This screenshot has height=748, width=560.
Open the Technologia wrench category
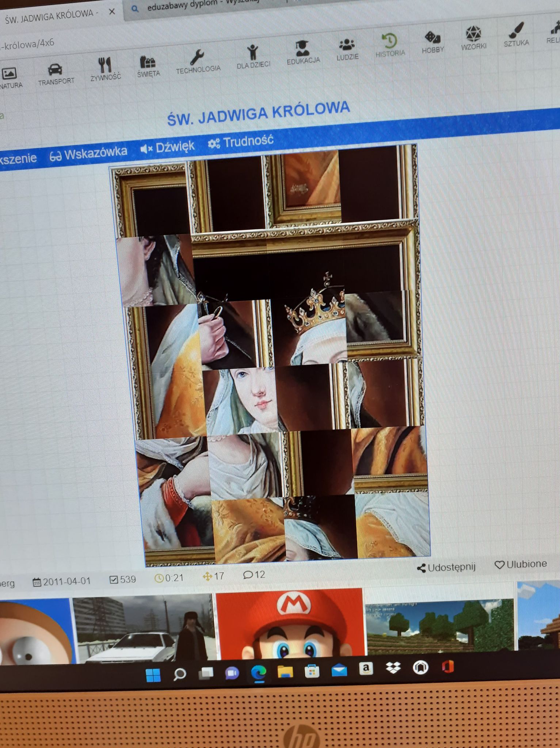(x=198, y=62)
